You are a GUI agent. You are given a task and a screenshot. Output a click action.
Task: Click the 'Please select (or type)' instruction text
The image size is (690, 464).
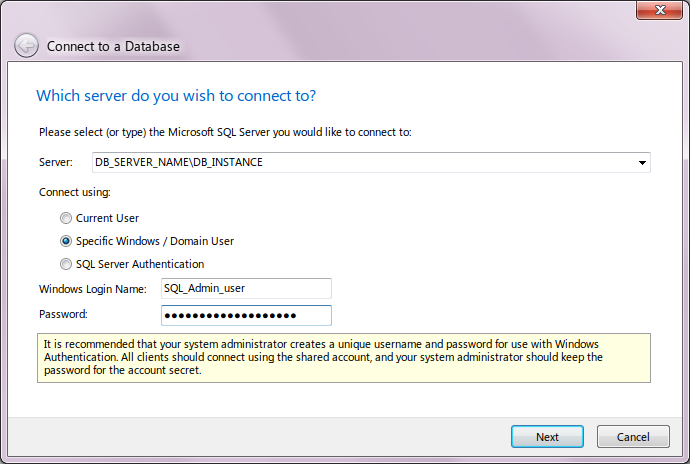(x=225, y=131)
